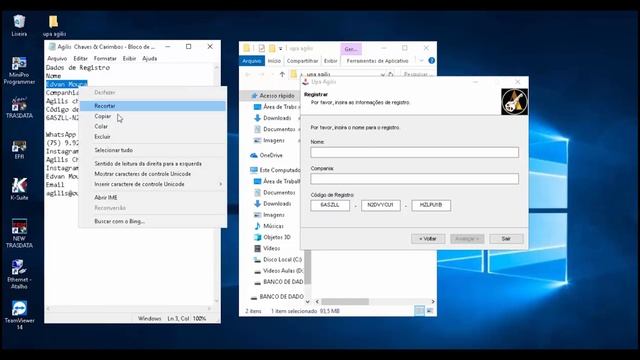The width and height of the screenshot is (640, 360).
Task: Launch TeamViewer 14 desktop icon
Action: tap(19, 315)
